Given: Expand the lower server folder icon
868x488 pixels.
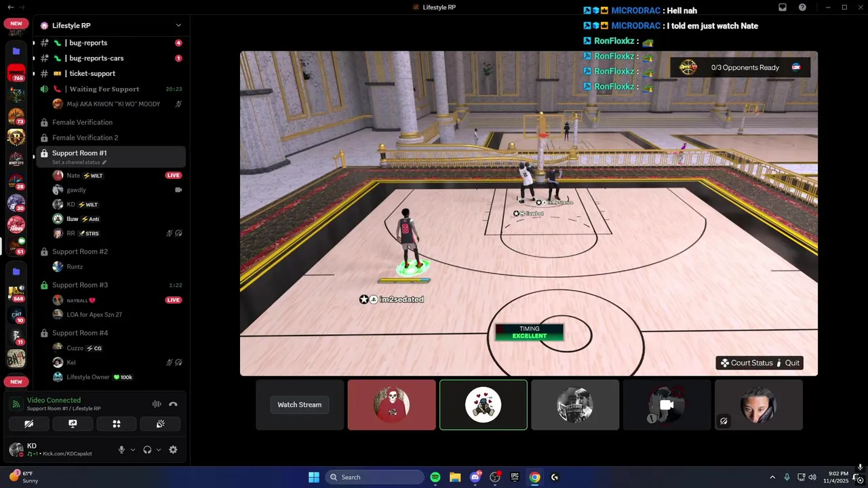Looking at the screenshot, I should 16,271.
